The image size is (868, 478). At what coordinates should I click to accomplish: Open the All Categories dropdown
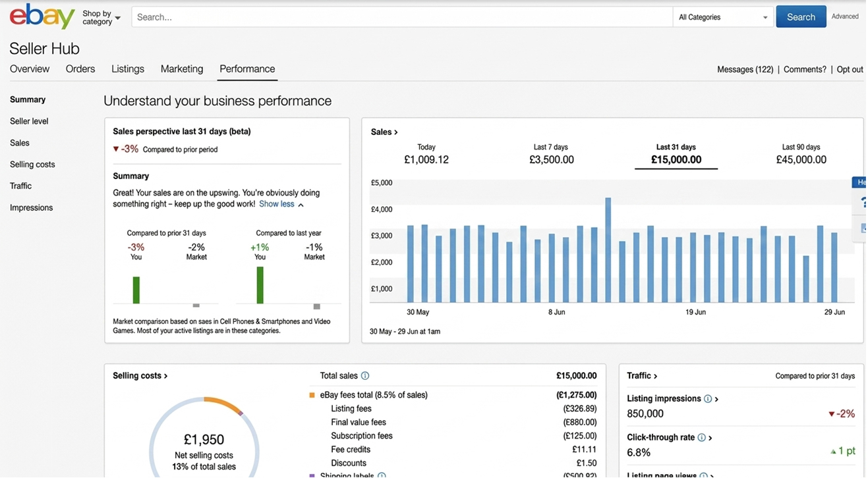point(723,17)
